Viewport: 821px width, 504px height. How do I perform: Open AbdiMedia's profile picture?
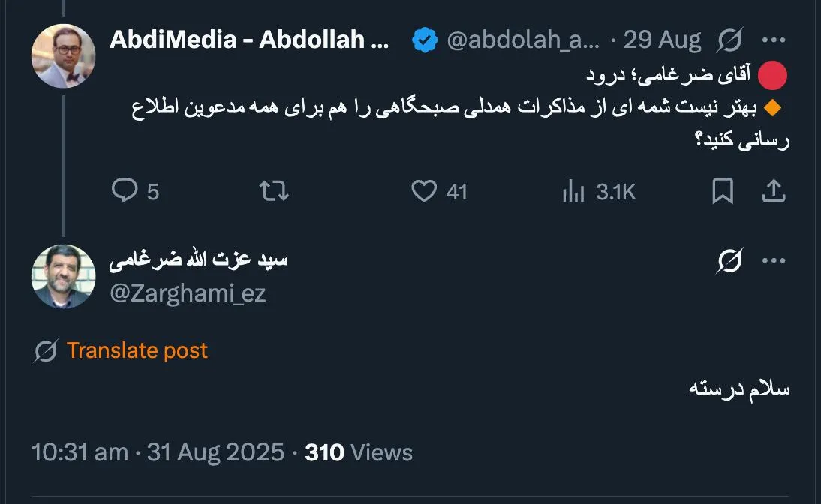click(x=64, y=56)
